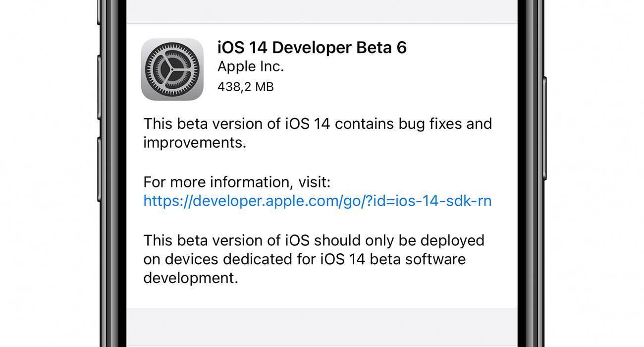Screen dimensions: 644x347
Task: Tap the 'should only be deployed' text line
Action: coord(399,240)
